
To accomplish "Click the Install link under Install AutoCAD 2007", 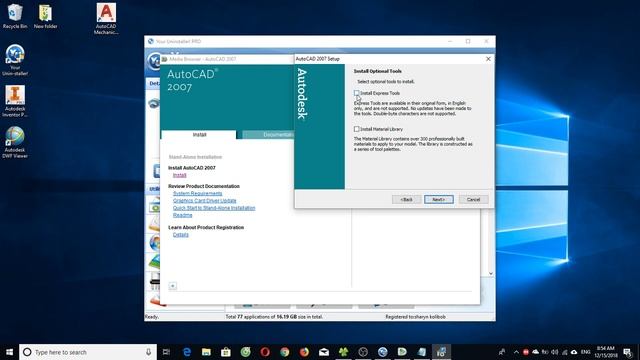I will click(180, 175).
